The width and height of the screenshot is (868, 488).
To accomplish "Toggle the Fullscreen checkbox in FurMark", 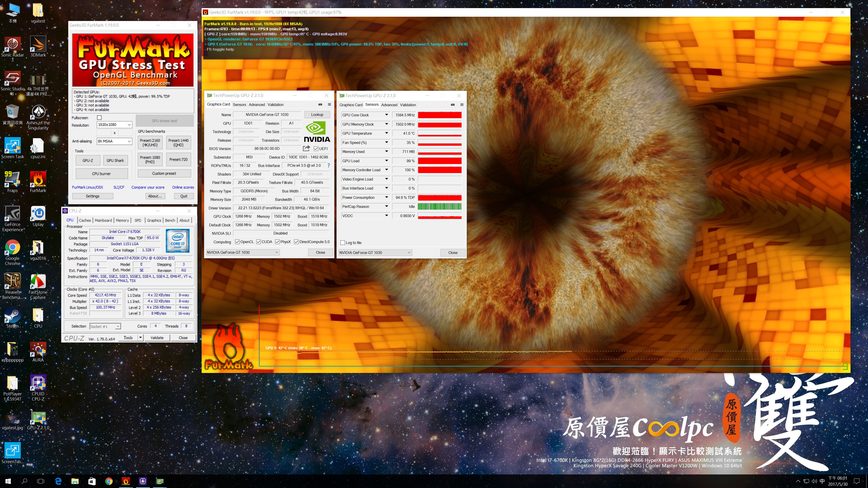I will click(99, 117).
